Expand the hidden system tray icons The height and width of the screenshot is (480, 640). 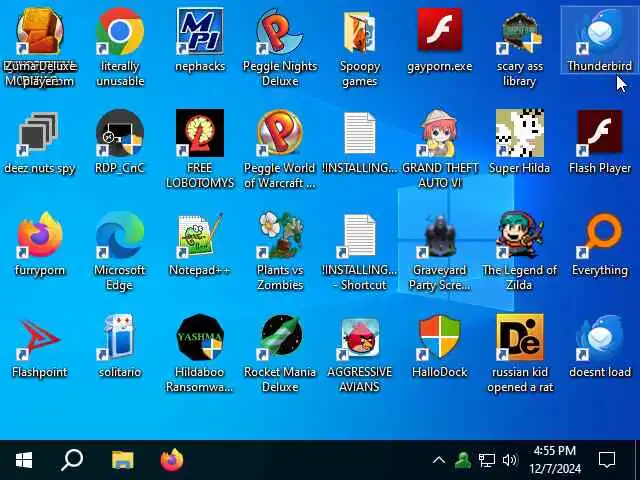click(x=439, y=460)
